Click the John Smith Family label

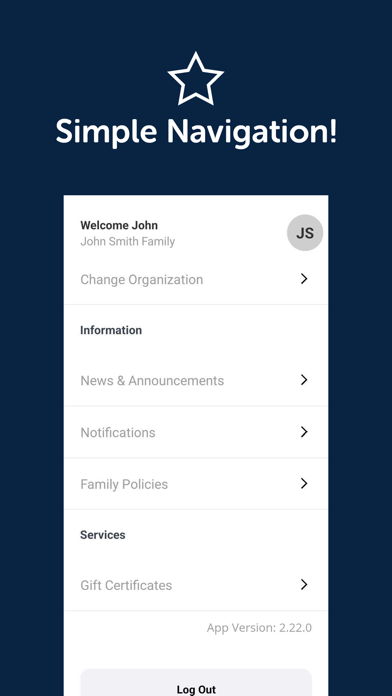[127, 241]
